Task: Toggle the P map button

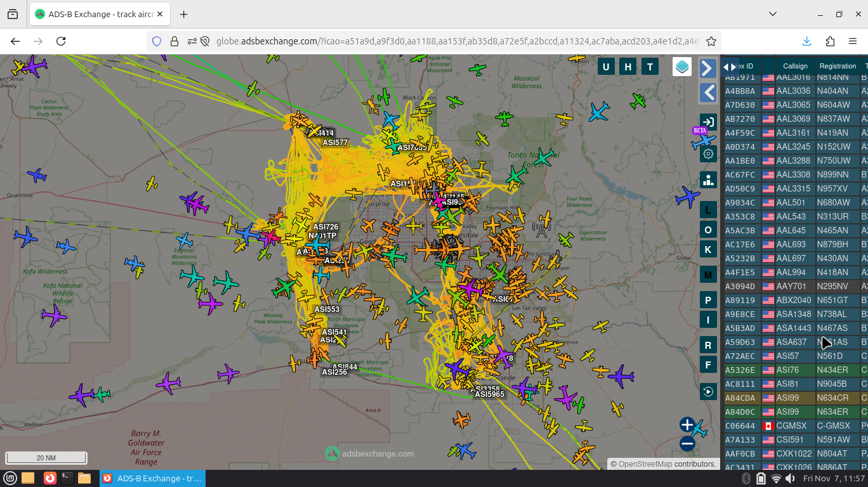Action: pos(708,301)
